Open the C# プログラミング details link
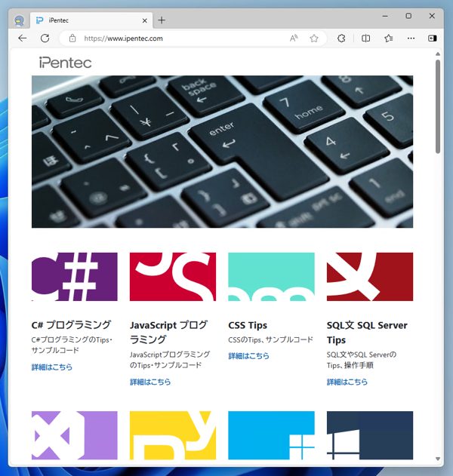This screenshot has width=453, height=476. [52, 367]
